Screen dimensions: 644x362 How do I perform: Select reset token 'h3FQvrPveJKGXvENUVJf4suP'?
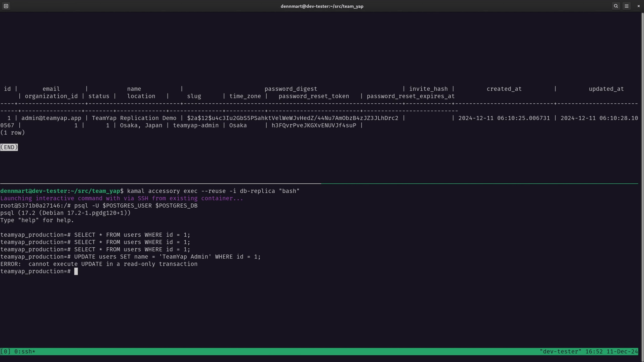[x=314, y=125]
